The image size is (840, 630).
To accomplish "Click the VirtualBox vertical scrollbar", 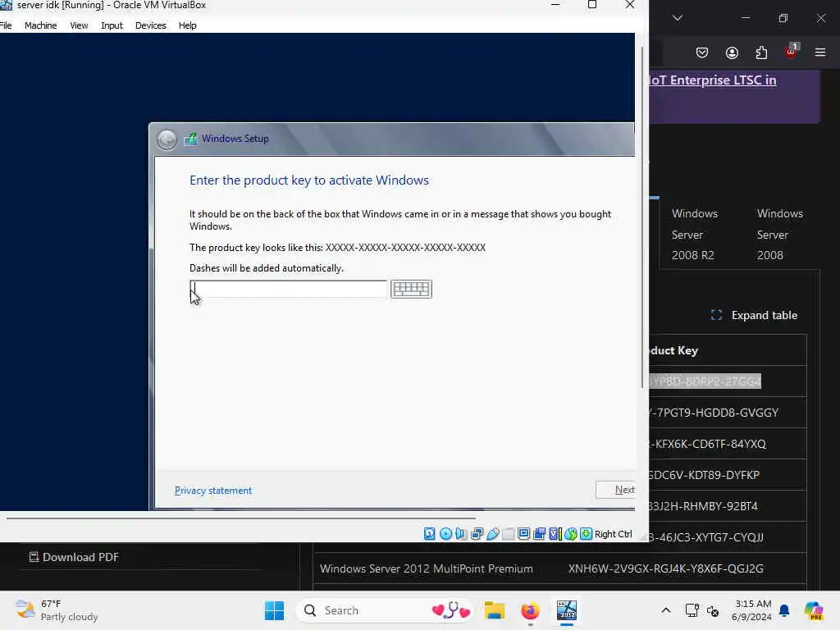I will click(x=642, y=217).
